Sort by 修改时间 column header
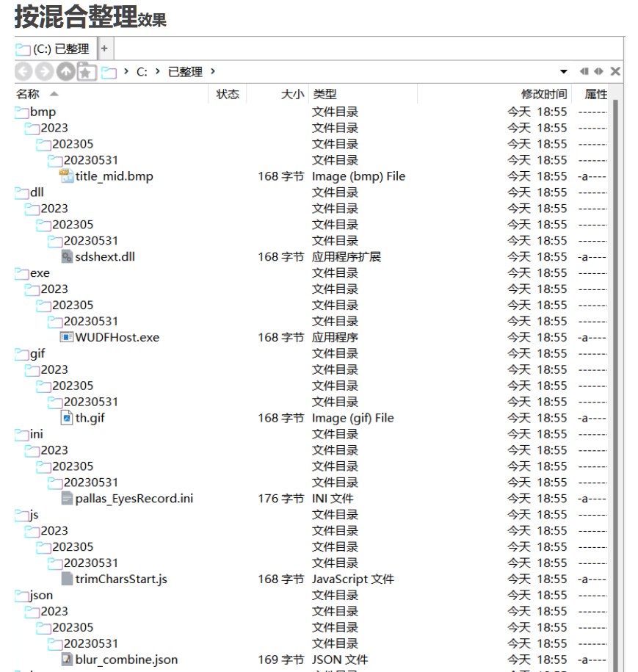The height and width of the screenshot is (672, 638). point(544,94)
